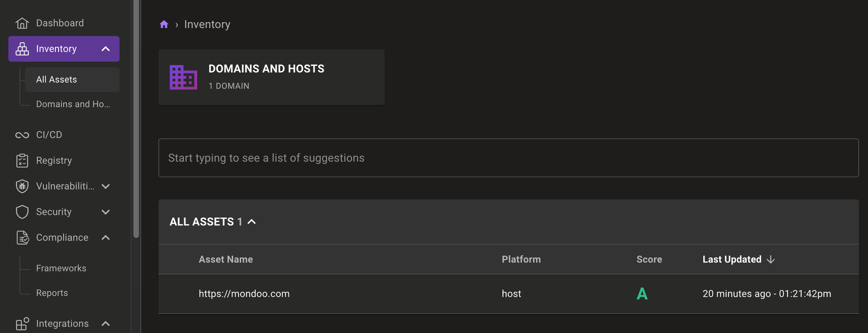Open Domains and Hosts submenu item

point(72,104)
